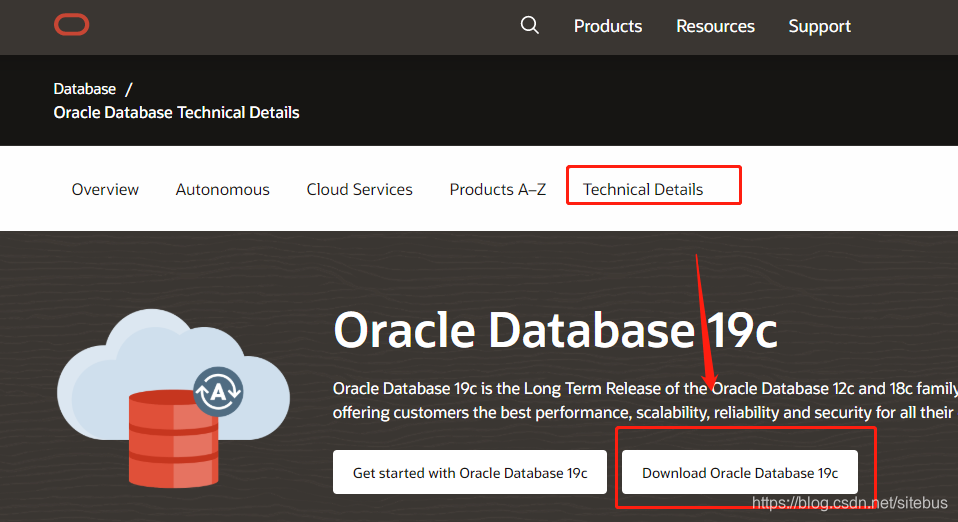The width and height of the screenshot is (958, 522).
Task: Switch to the Autonomous tab
Action: 222,189
